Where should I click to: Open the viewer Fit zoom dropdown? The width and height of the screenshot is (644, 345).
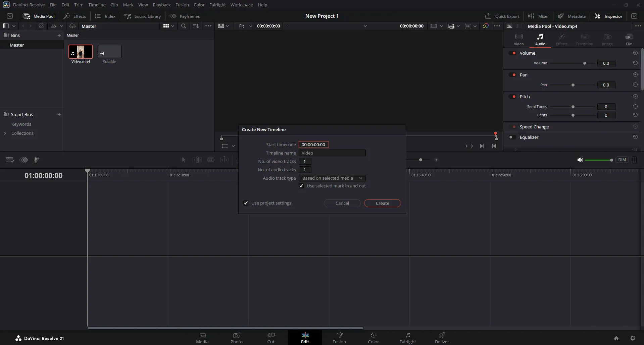coord(245,26)
